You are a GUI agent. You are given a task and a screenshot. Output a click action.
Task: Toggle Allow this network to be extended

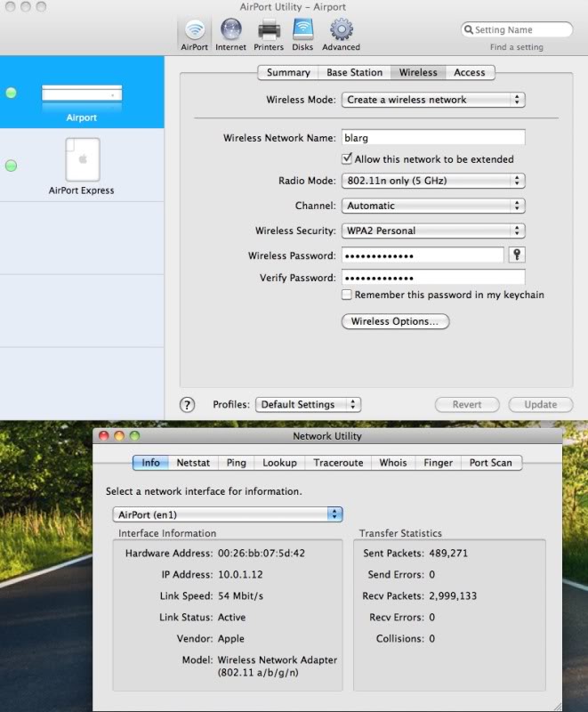point(347,159)
